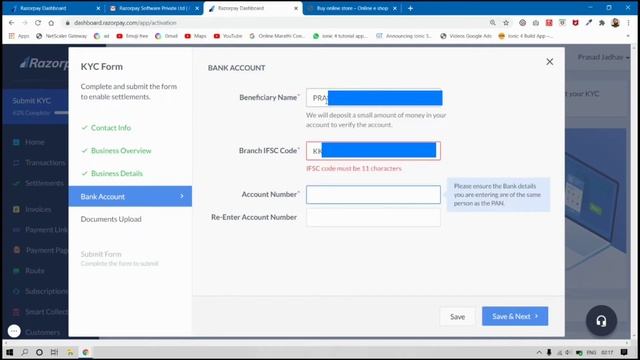Go forward in the browser
This screenshot has width=640, height=360.
click(24, 23)
